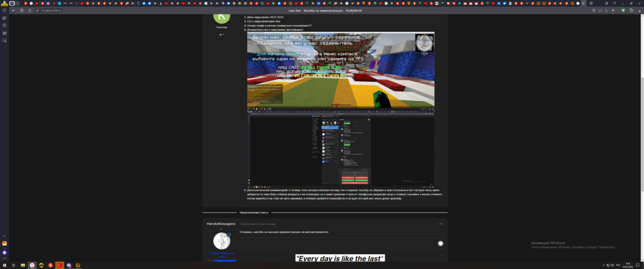This screenshot has width=644, height=269.
Task: Open the orange service icon in sidebar bottom
Action: 5,243
